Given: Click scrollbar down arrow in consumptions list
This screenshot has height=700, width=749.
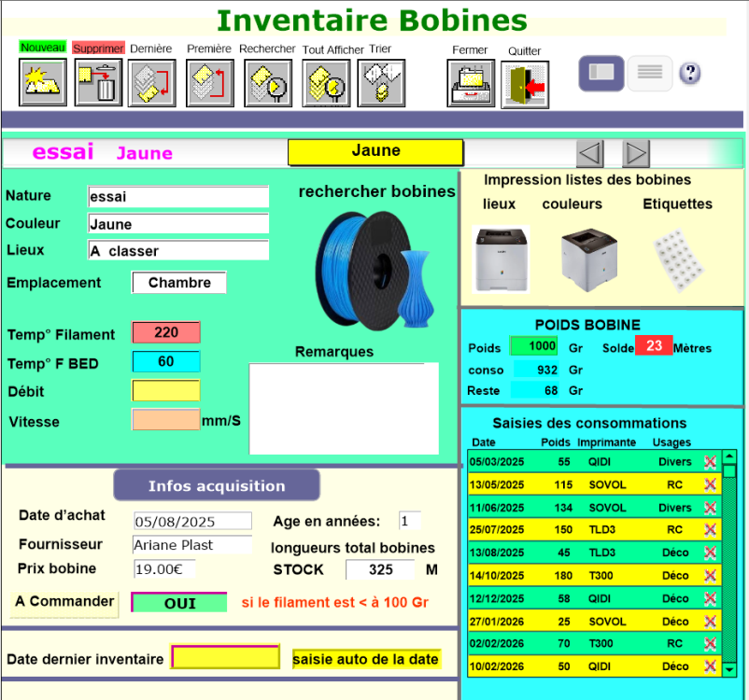Looking at the screenshot, I should pos(729,669).
